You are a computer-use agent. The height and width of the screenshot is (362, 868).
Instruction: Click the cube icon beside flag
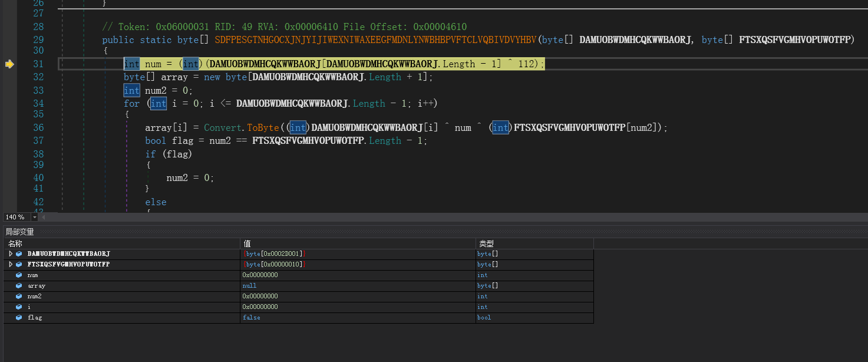click(x=19, y=318)
